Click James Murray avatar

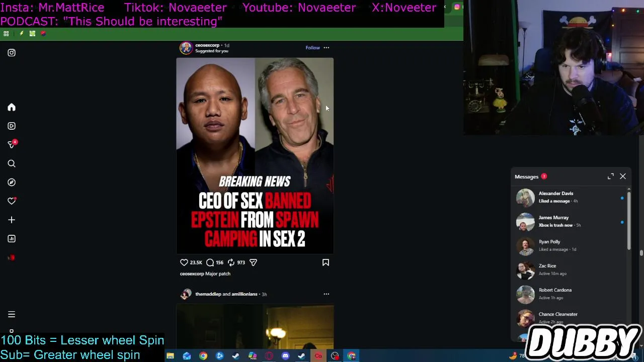(525, 222)
